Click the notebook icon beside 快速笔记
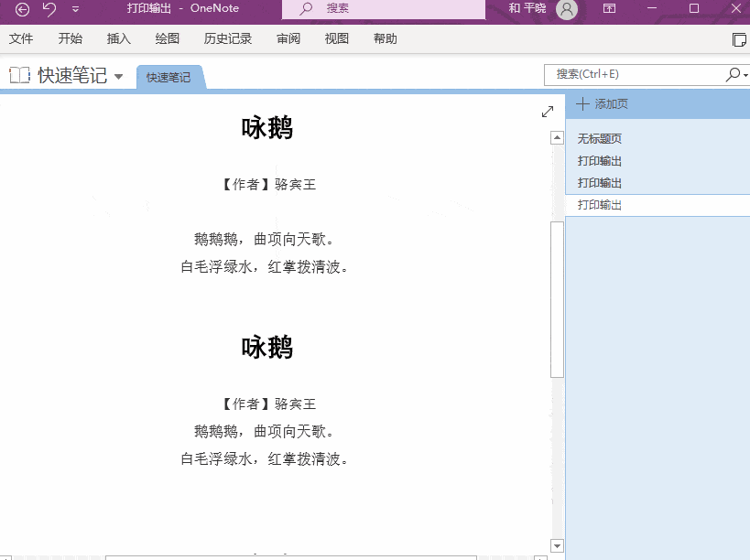This screenshot has height=560, width=750. (19, 76)
